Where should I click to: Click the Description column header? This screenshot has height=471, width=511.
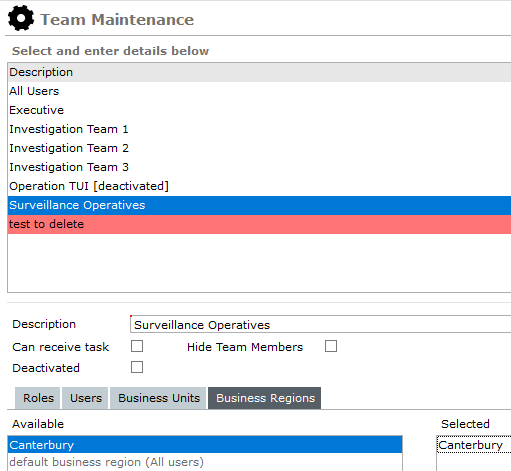259,72
